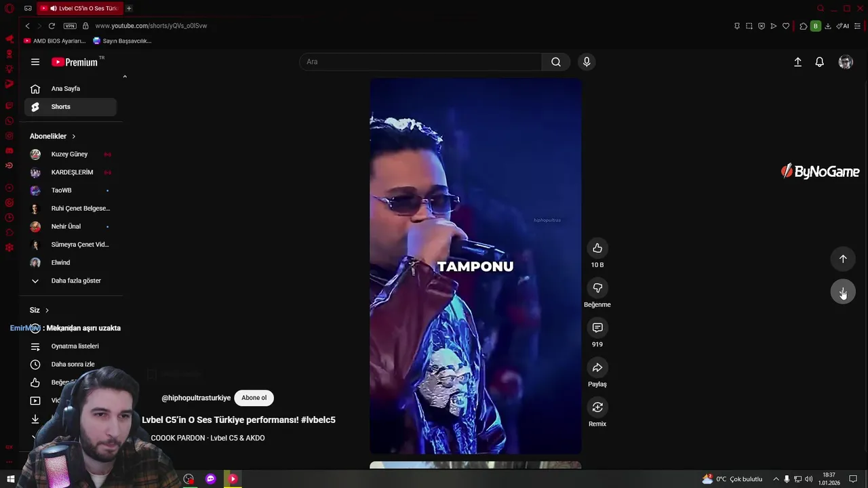Open the YouTube hamburger guide menu
The height and width of the screenshot is (488, 868).
[x=35, y=62]
